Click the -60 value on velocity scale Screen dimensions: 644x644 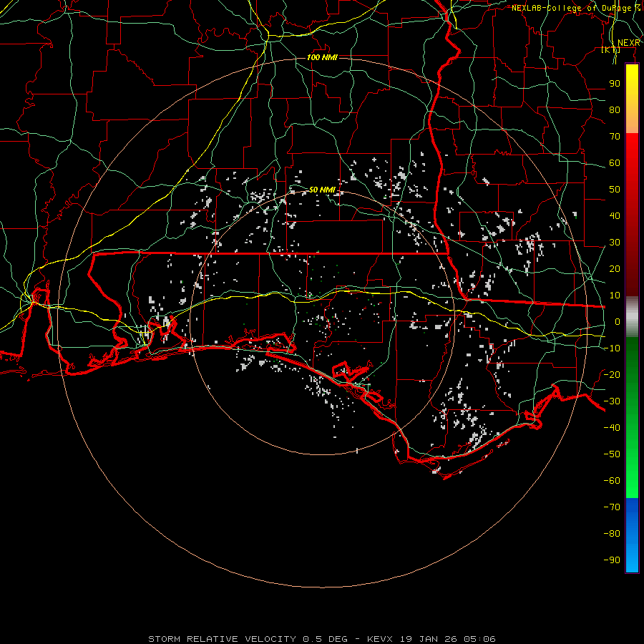[x=612, y=481]
